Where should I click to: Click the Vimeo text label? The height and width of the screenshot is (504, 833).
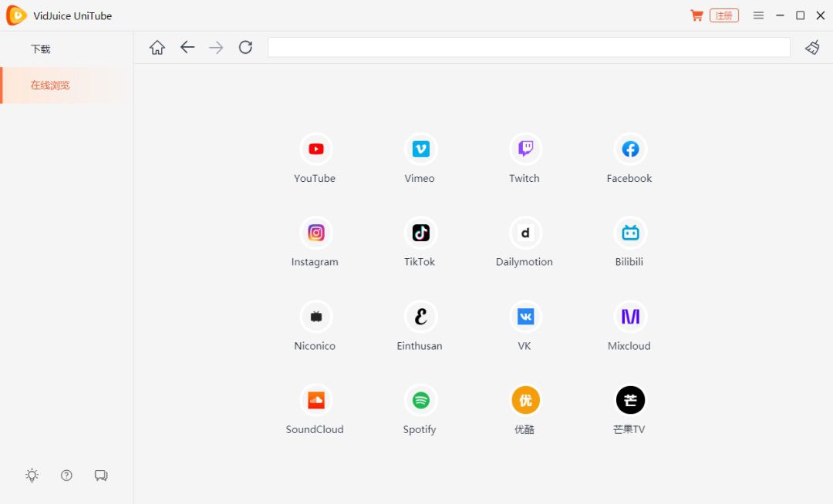pyautogui.click(x=419, y=178)
